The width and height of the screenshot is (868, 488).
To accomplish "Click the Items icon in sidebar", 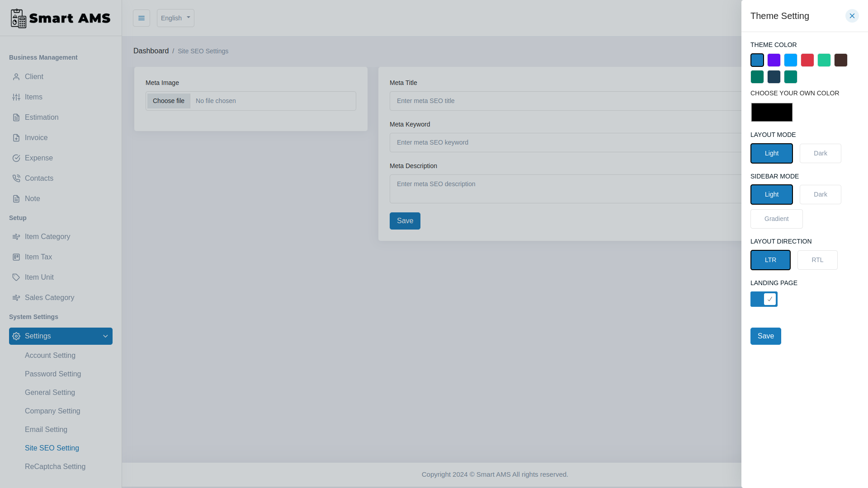I will 16,97.
